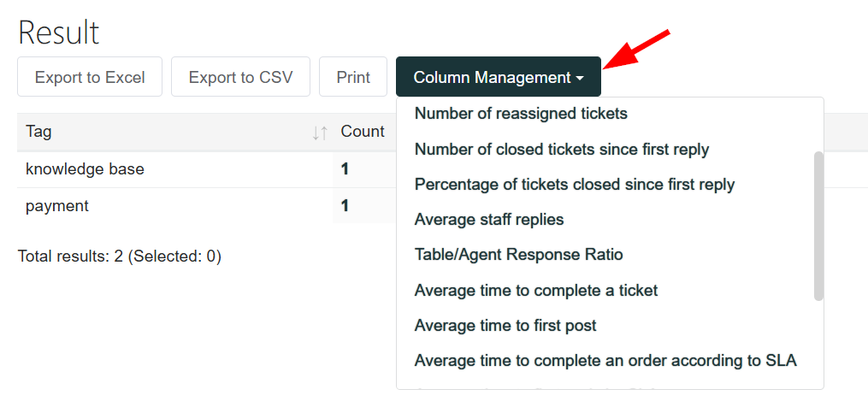This screenshot has height=413, width=868.
Task: Pick Average staff replies column option
Action: click(489, 220)
